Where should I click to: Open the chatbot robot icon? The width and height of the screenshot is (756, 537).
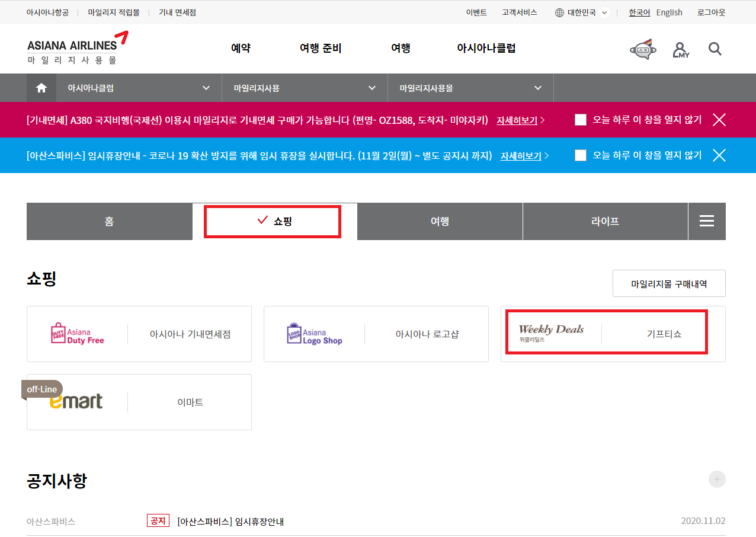click(643, 49)
